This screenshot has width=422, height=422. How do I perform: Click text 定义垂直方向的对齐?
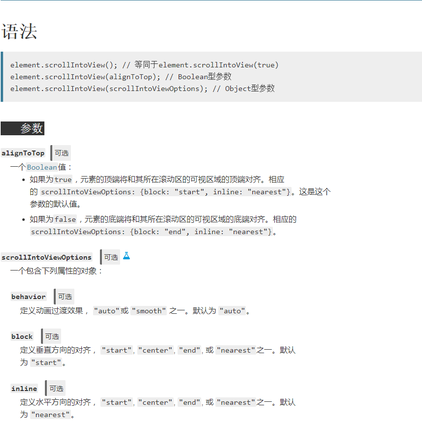(55, 350)
